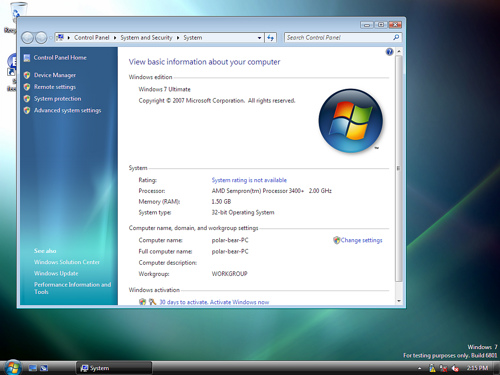Open the Start menu orb
Viewport: 500px width, 375px height.
[13, 367]
